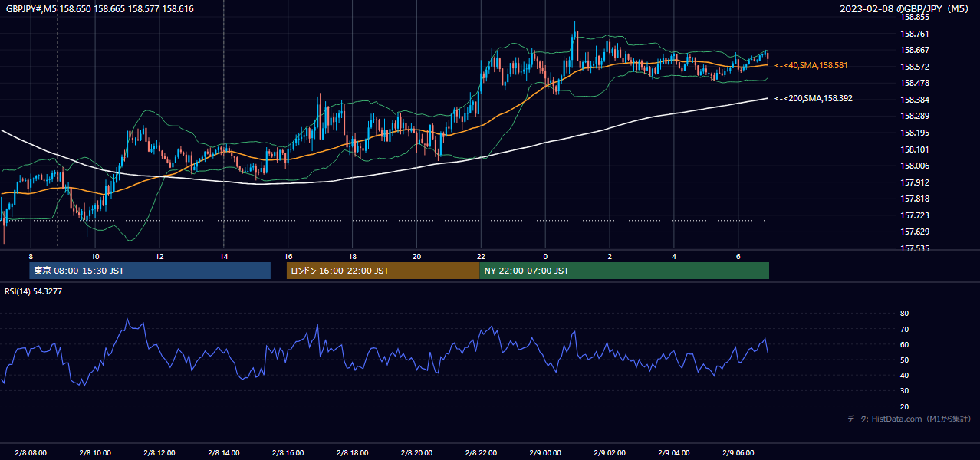Select the 東京 08:00-15:30 JST session bar

pos(150,271)
